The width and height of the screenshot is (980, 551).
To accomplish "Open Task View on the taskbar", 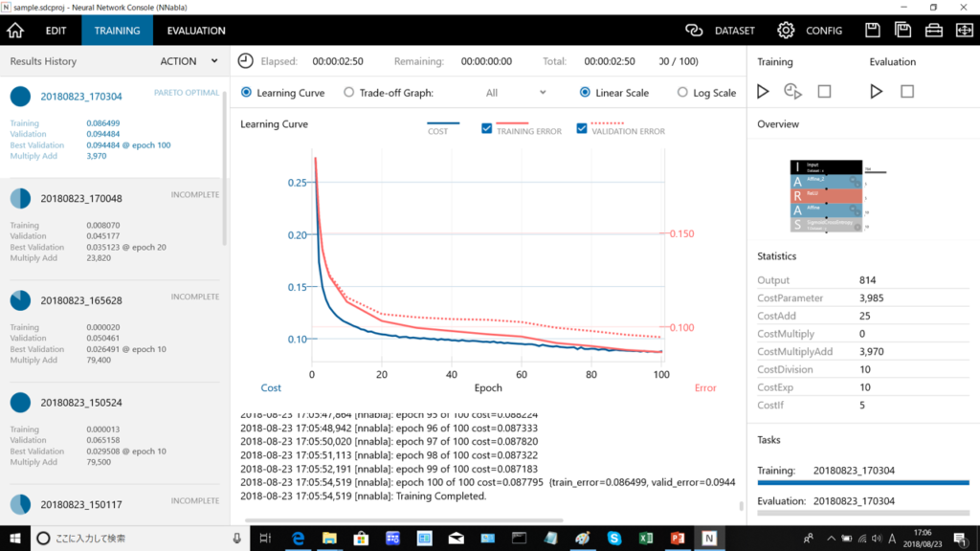I will [x=265, y=538].
